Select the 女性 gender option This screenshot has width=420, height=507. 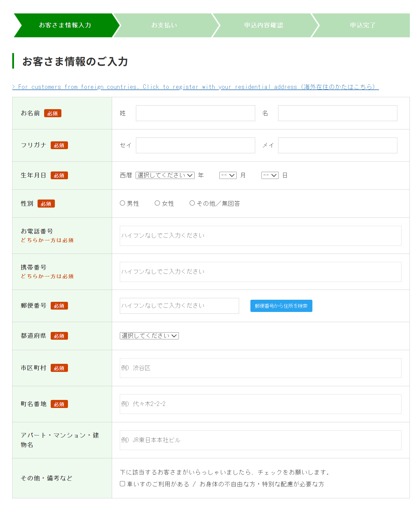(157, 203)
